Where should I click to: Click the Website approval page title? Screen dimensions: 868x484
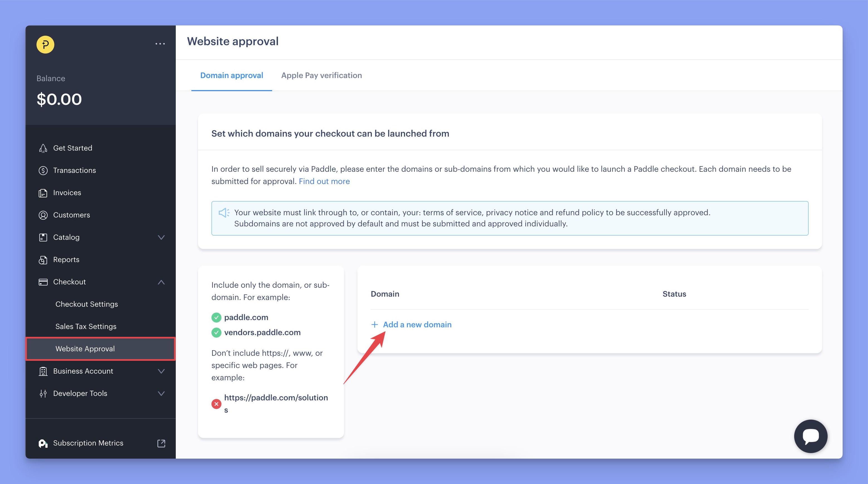[233, 41]
